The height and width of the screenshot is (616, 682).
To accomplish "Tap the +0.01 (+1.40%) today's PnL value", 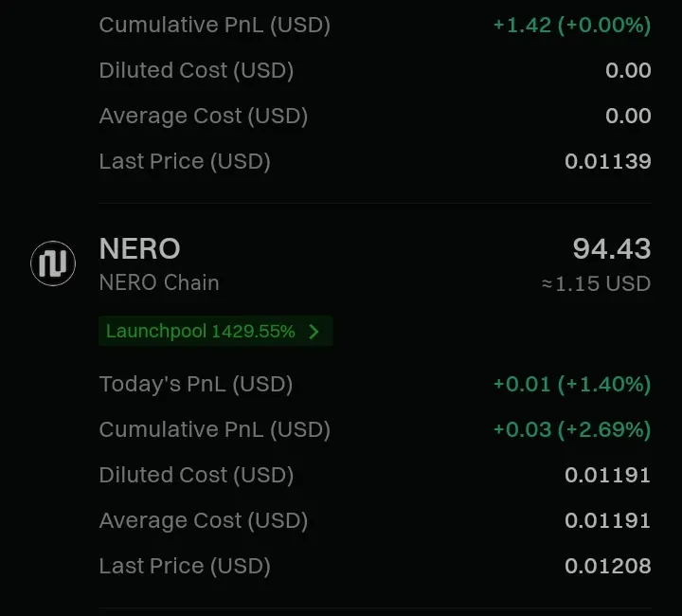I will (572, 385).
